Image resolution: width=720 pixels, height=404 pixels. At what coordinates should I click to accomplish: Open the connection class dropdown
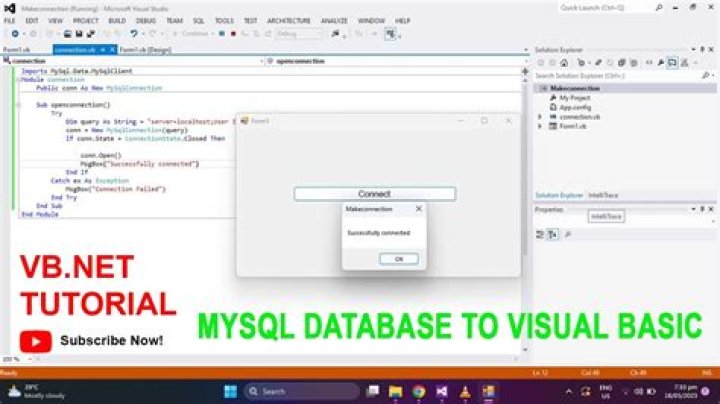pos(261,61)
